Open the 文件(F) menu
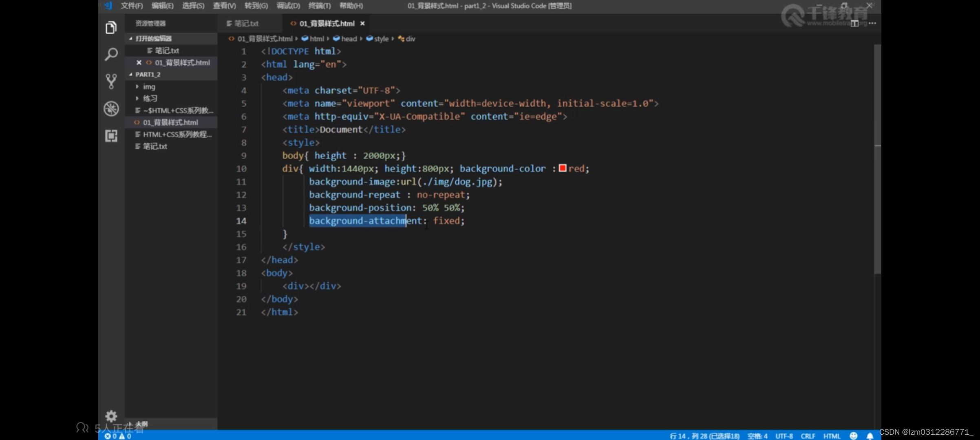 [x=131, y=6]
